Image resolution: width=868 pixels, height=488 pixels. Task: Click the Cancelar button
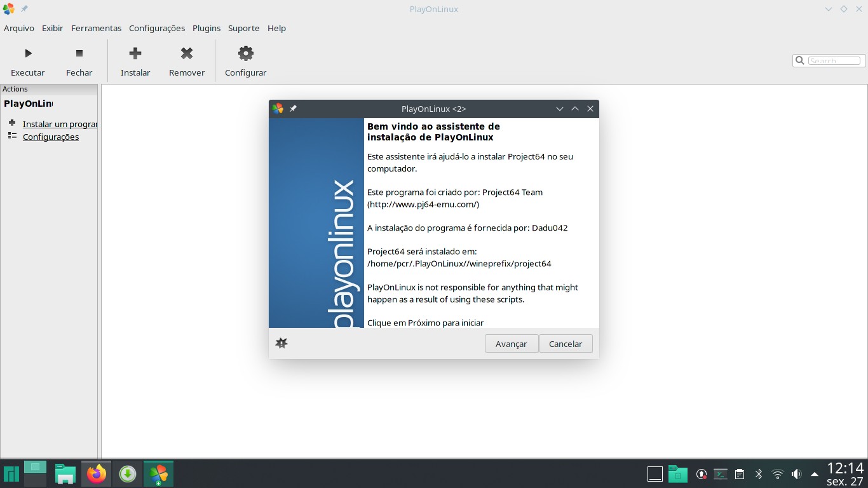[x=566, y=344]
